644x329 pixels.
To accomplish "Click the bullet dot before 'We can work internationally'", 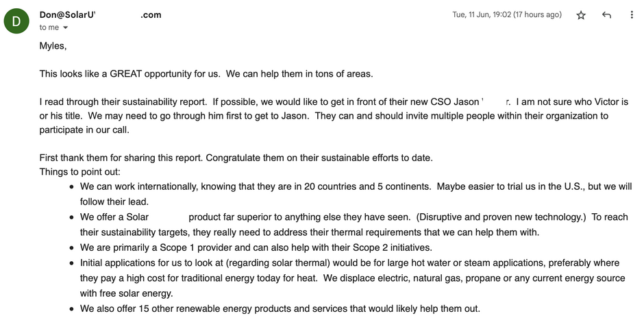I will click(73, 186).
